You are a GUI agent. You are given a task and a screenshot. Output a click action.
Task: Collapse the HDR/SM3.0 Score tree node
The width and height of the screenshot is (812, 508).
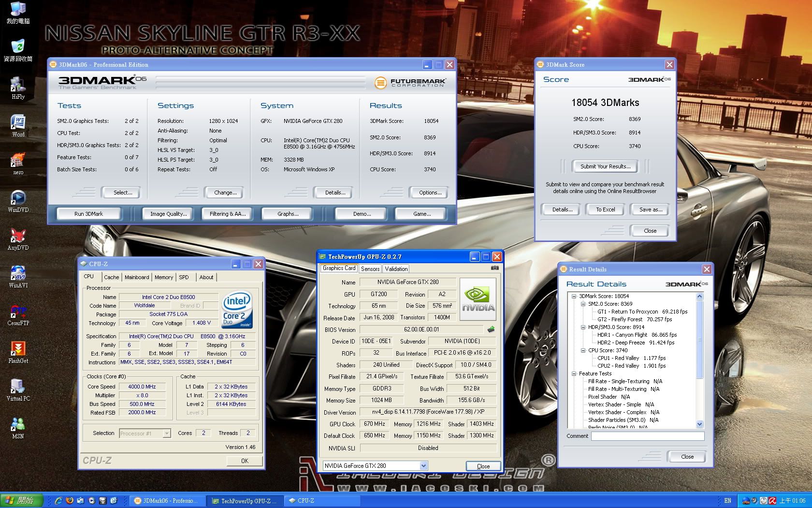583,327
